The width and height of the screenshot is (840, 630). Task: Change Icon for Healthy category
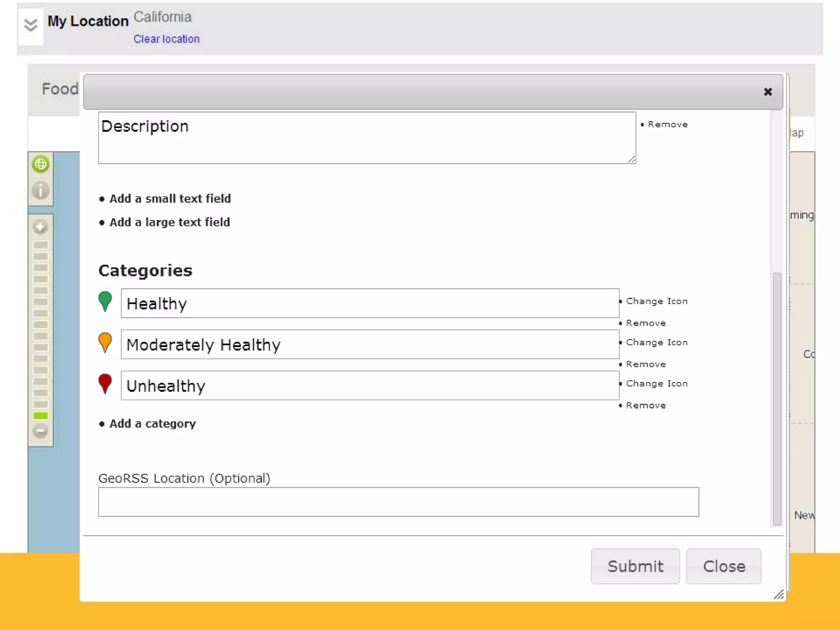[x=656, y=301]
